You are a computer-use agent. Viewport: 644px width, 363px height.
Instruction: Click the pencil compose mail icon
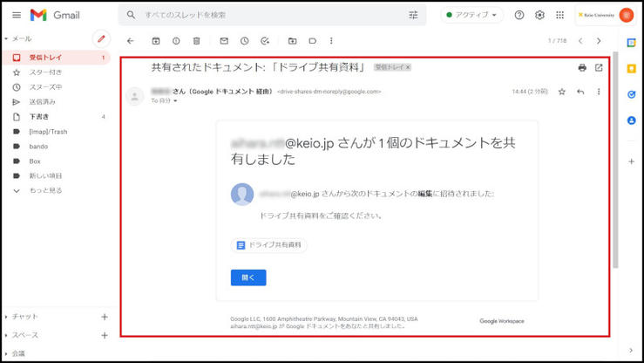(101, 39)
